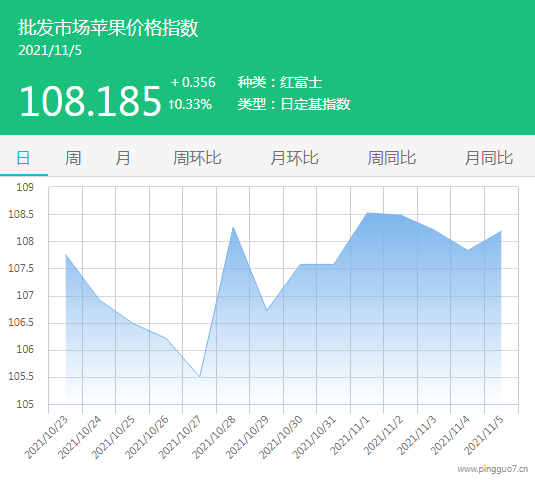The image size is (535, 480).
Task: Click the 2021/11/1 x-axis label
Action: [x=350, y=435]
